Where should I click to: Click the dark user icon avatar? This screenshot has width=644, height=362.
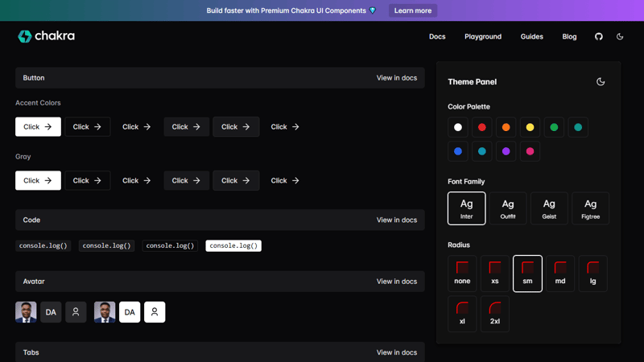(x=76, y=312)
